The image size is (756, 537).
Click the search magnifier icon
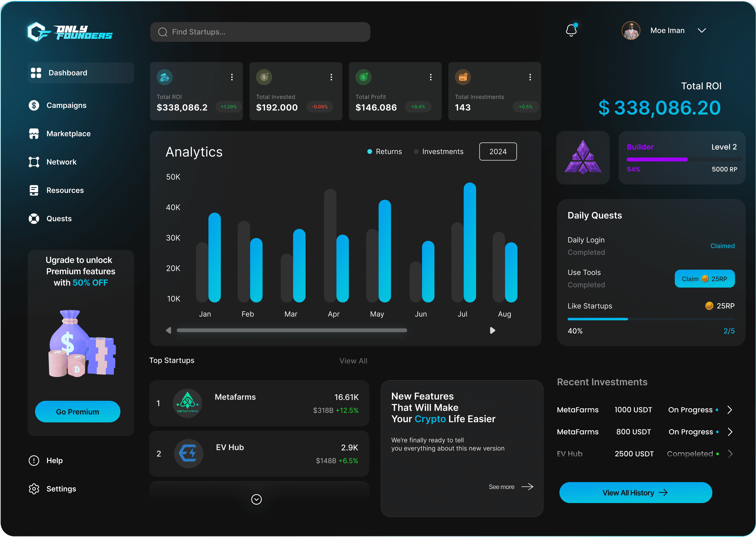coord(162,32)
